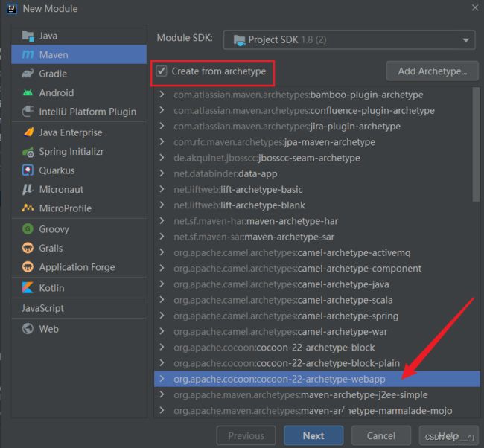Click the Java module type icon
The image size is (484, 448).
tap(28, 36)
